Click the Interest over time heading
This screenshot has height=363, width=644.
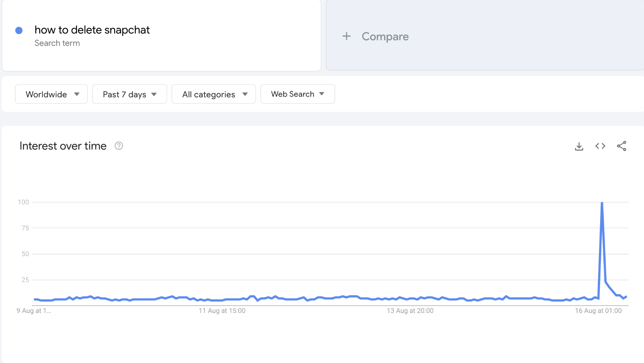coord(63,146)
